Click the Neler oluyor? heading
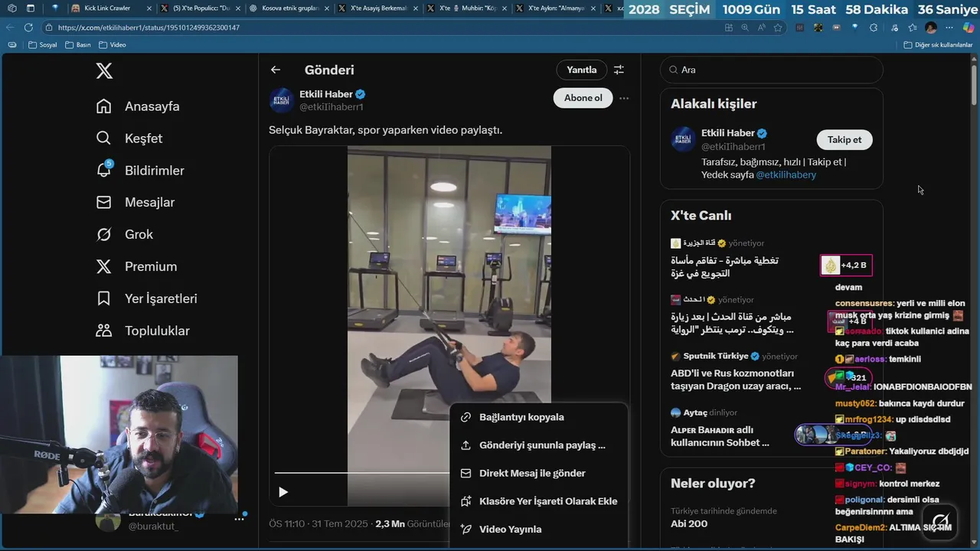The image size is (980, 551). [x=713, y=484]
